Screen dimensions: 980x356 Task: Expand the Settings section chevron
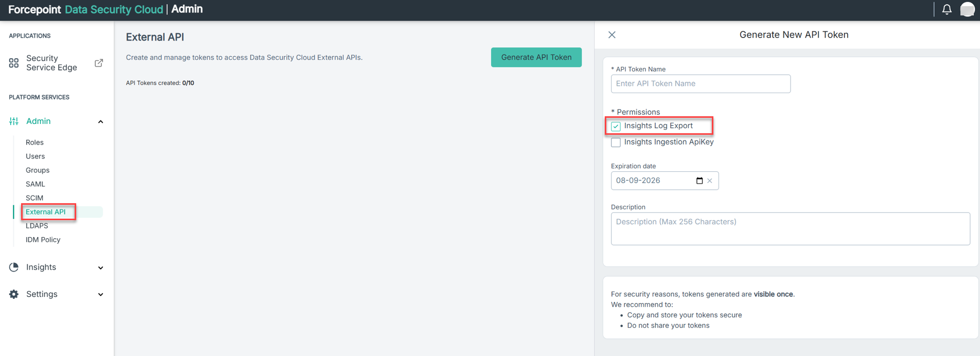click(100, 295)
